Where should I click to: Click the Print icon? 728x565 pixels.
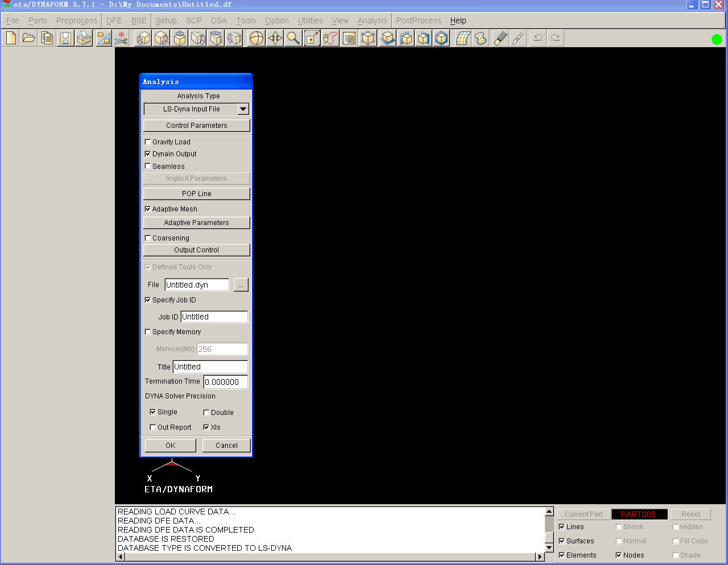[x=84, y=38]
